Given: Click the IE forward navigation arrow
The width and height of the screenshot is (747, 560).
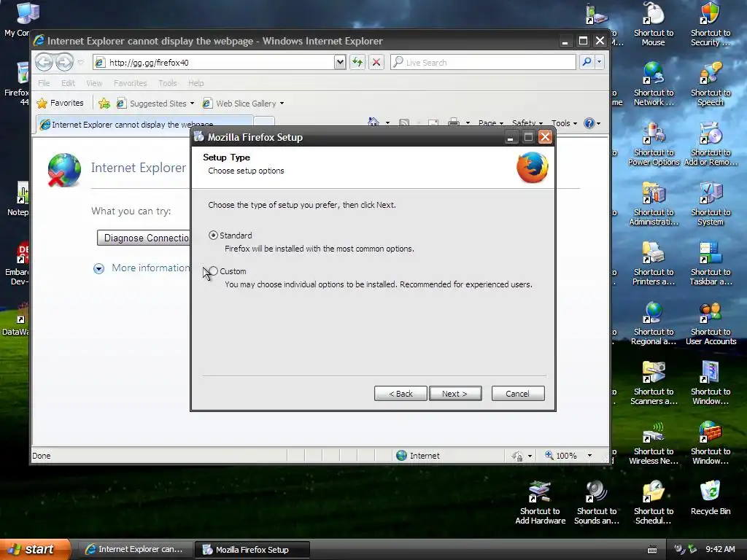Looking at the screenshot, I should click(64, 62).
